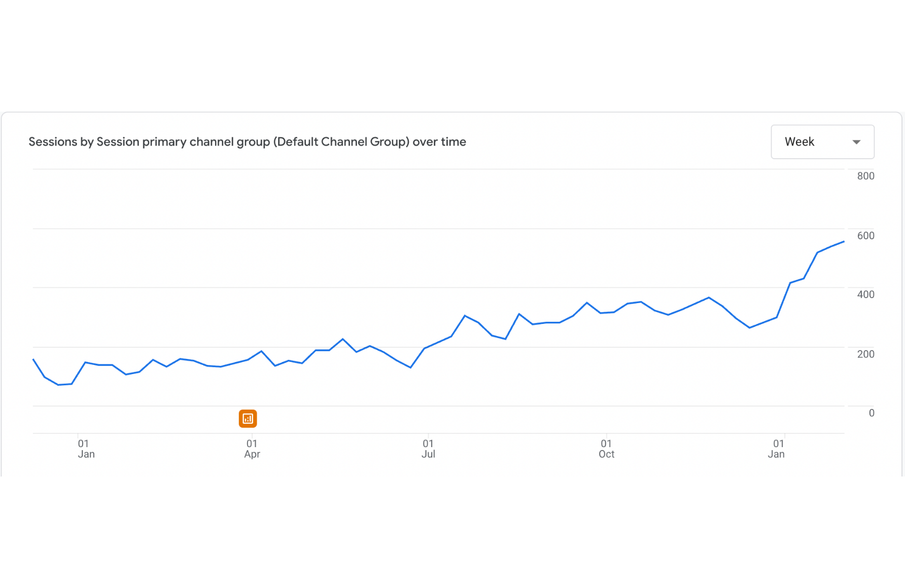This screenshot has width=905, height=588.
Task: Click the 0 y-axis value
Action: (x=871, y=413)
